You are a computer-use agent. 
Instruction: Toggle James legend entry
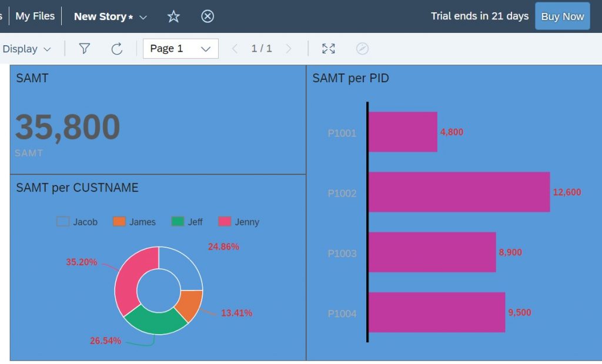coord(135,222)
